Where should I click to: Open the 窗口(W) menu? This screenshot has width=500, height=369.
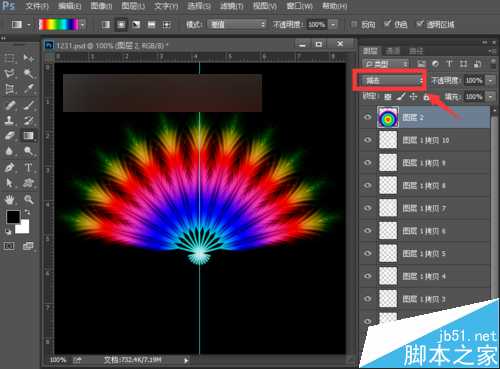299,6
